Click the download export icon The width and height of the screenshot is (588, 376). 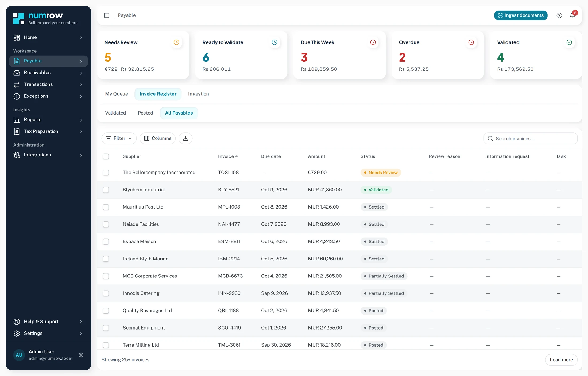(x=185, y=138)
